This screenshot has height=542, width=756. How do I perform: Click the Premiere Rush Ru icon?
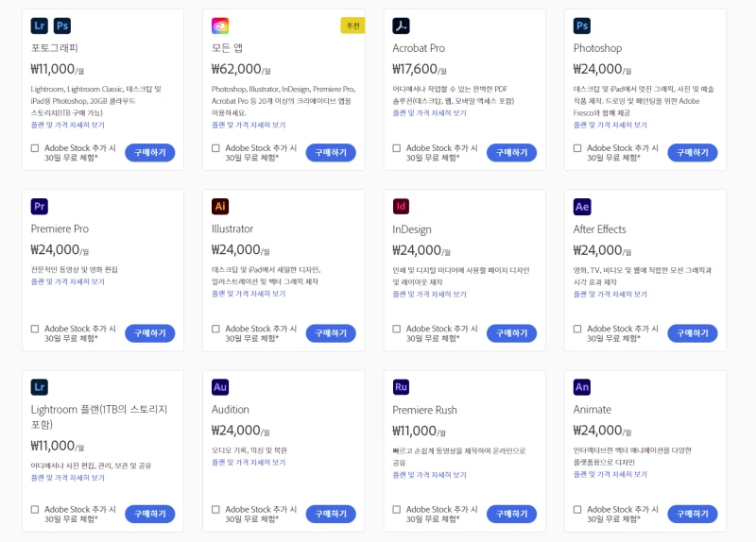point(401,387)
